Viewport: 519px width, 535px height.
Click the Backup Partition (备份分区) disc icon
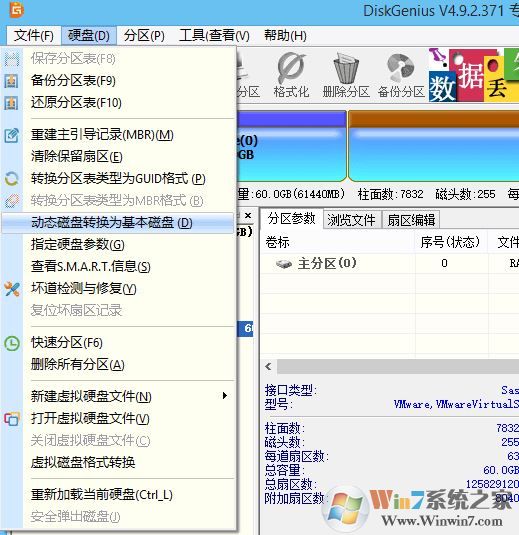coord(400,68)
